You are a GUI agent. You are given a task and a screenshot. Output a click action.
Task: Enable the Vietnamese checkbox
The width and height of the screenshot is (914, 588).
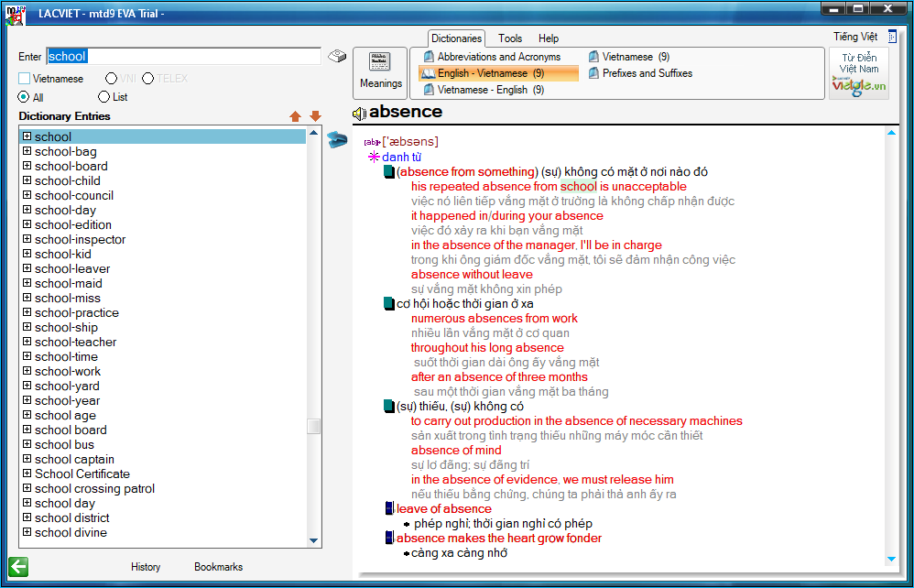[x=25, y=79]
